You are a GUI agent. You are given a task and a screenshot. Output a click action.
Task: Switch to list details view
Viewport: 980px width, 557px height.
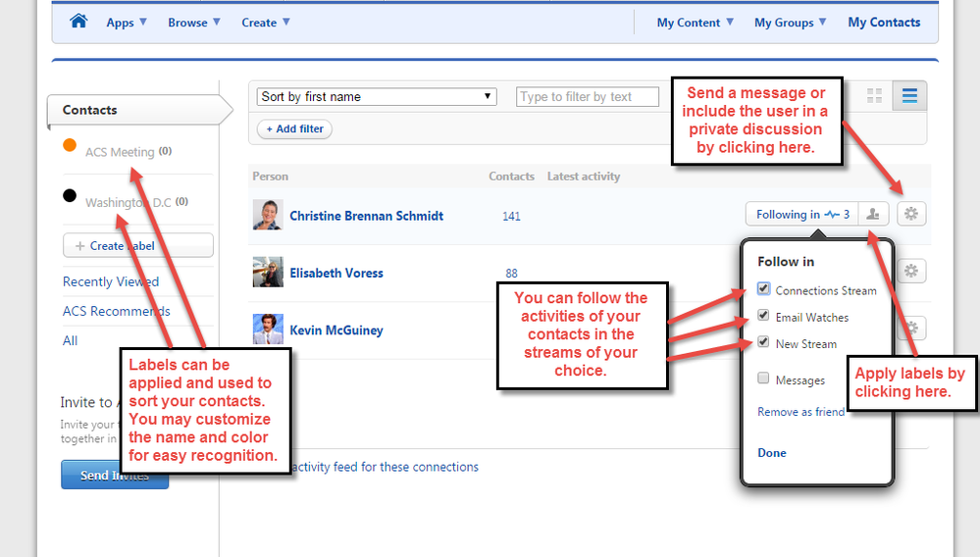point(909,96)
